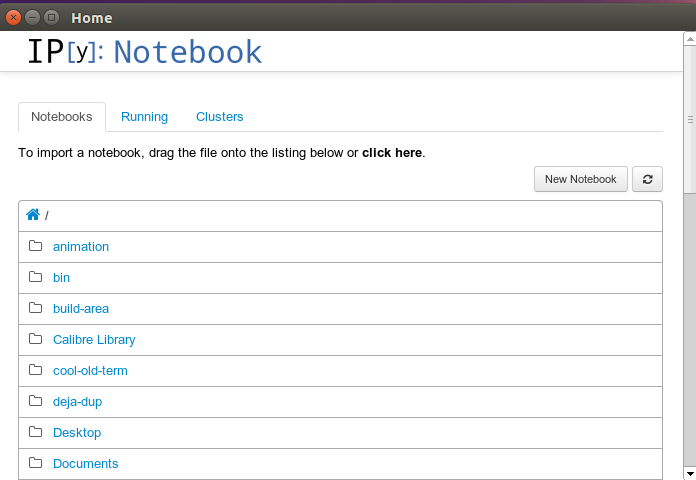Select the Notebooks tab

[62, 117]
